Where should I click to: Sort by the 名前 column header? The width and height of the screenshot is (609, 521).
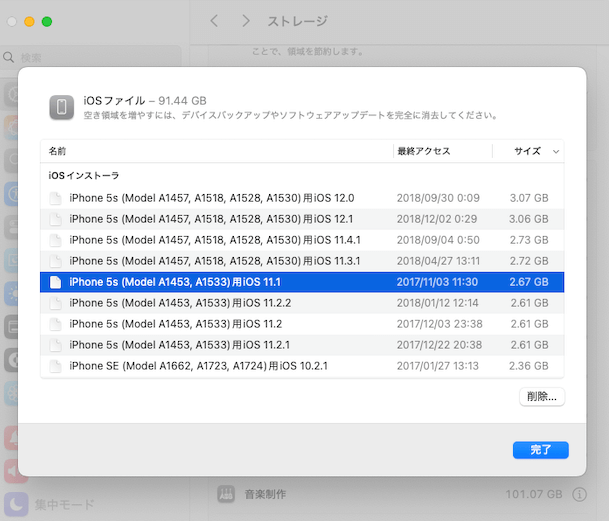(x=217, y=151)
